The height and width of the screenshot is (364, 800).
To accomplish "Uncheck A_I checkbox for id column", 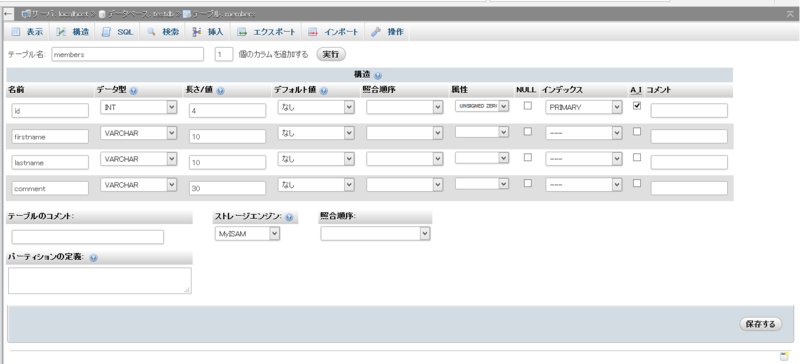I will [x=637, y=106].
